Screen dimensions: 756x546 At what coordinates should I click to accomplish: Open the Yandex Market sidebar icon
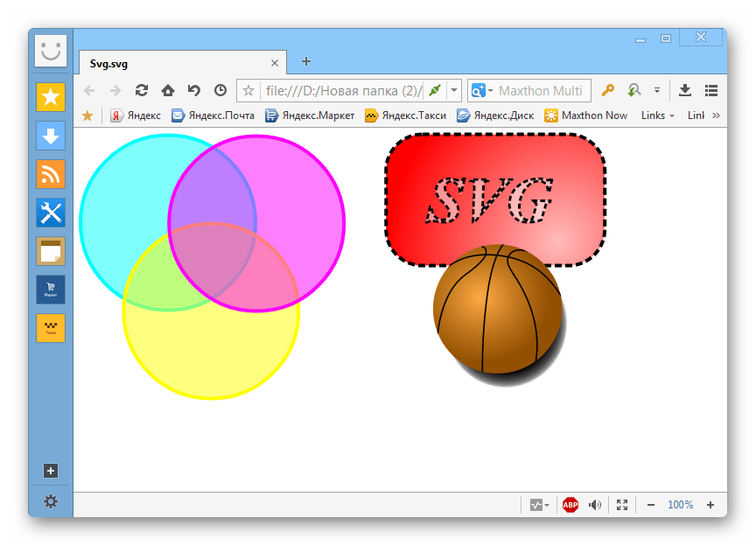[51, 290]
